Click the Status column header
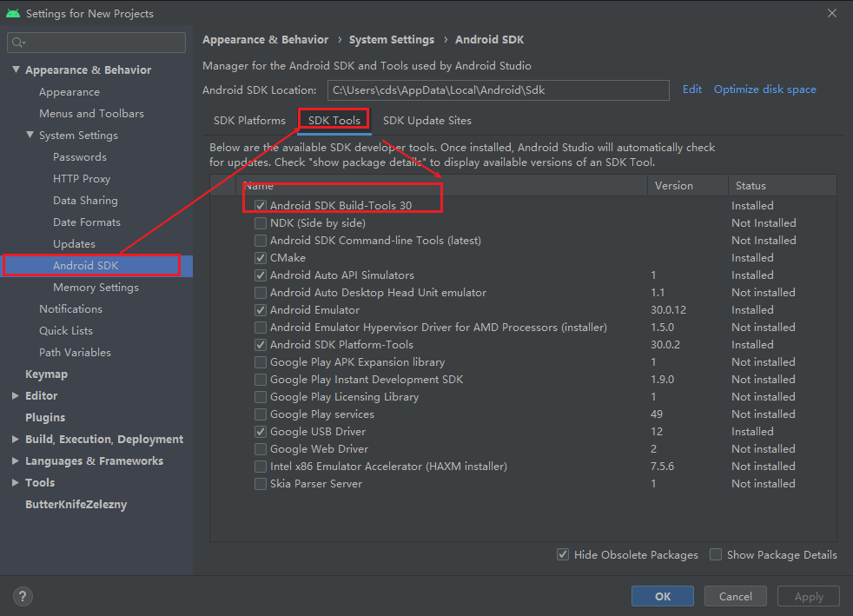853x616 pixels. 783,186
